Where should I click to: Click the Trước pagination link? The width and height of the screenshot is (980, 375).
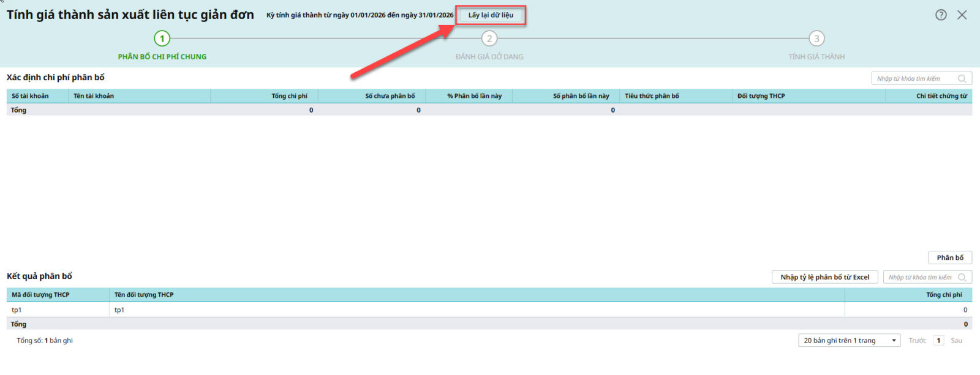(917, 341)
